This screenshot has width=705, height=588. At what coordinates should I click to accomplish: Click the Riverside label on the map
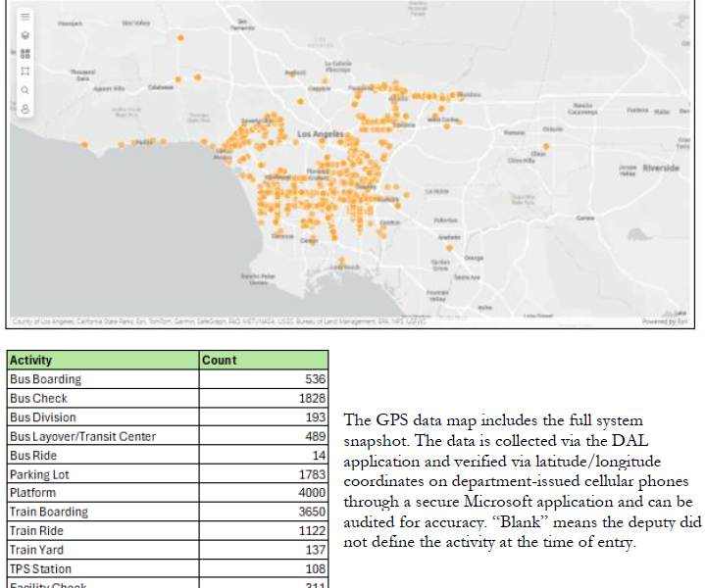(660, 168)
